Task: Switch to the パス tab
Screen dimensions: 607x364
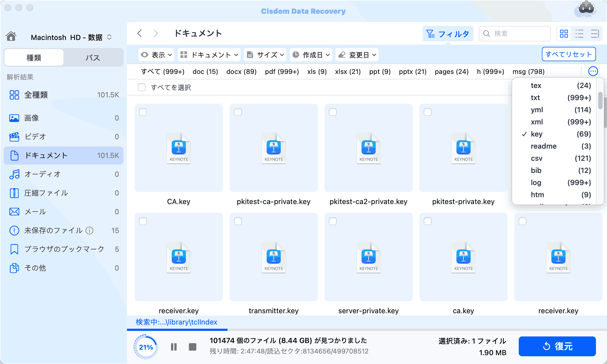Action: click(x=93, y=57)
